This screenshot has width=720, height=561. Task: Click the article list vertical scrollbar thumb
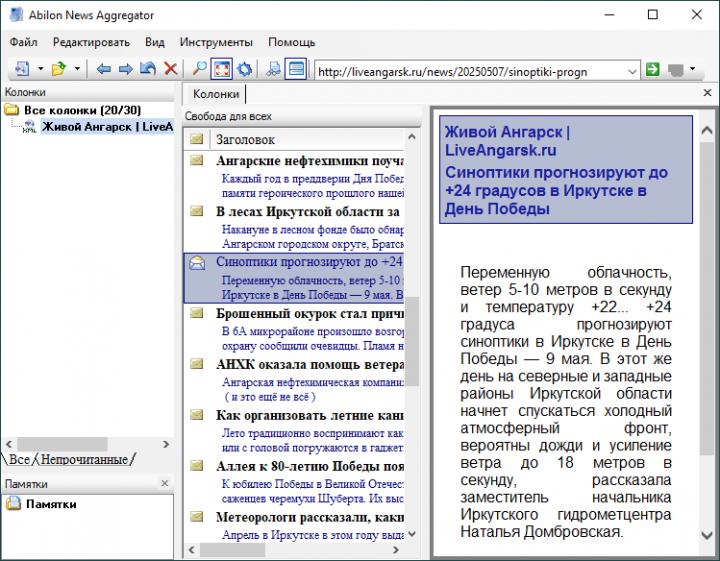click(412, 341)
